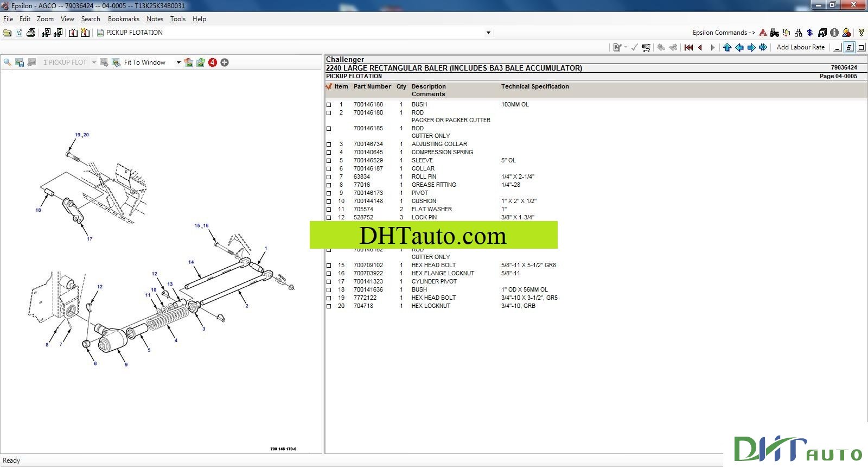Viewport: 868px width, 467px height.
Task: Click the user profile icon
Action: tap(846, 33)
